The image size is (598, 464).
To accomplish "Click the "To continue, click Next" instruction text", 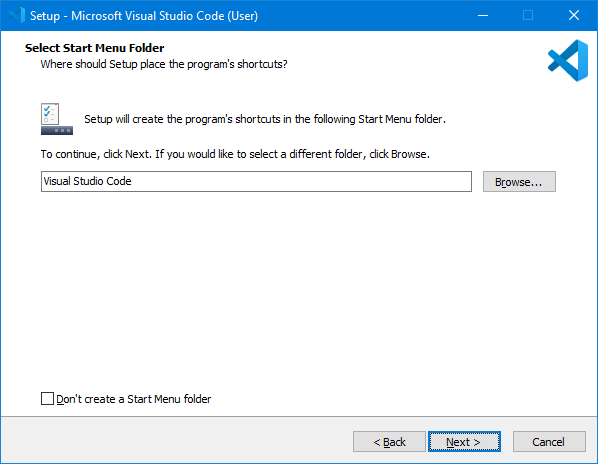I will 235,154.
